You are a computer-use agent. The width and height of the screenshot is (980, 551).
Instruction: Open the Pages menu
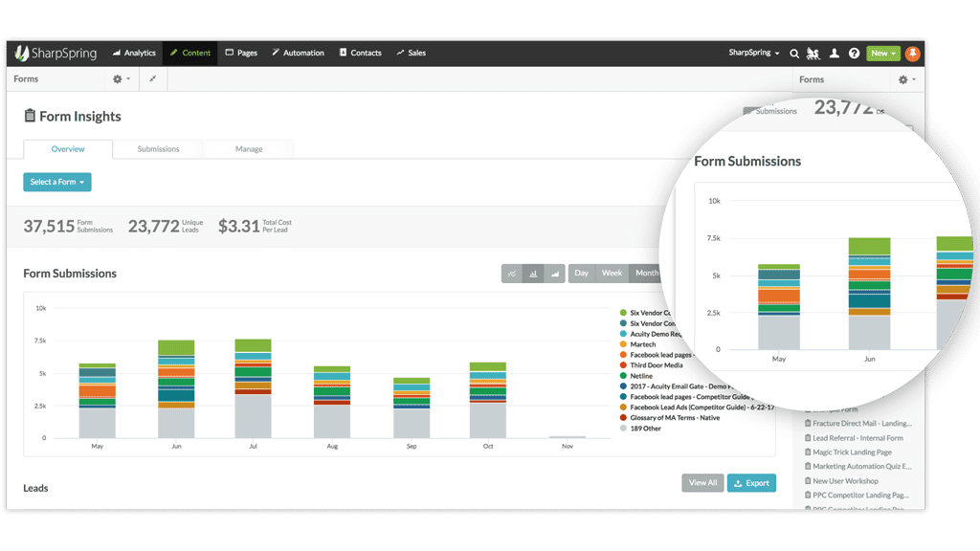pyautogui.click(x=241, y=54)
